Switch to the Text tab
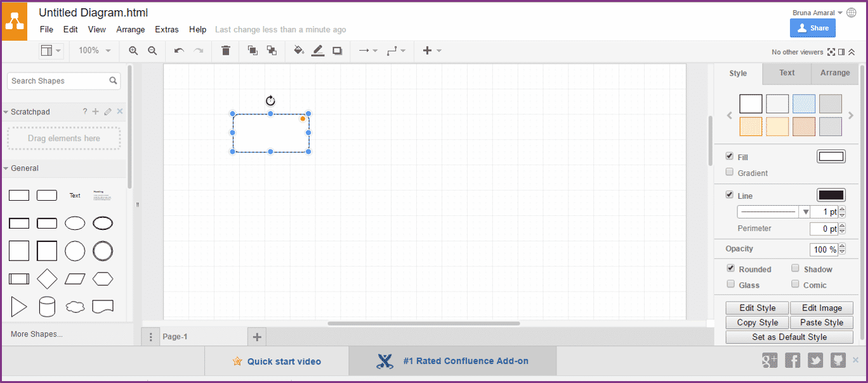 coord(787,73)
